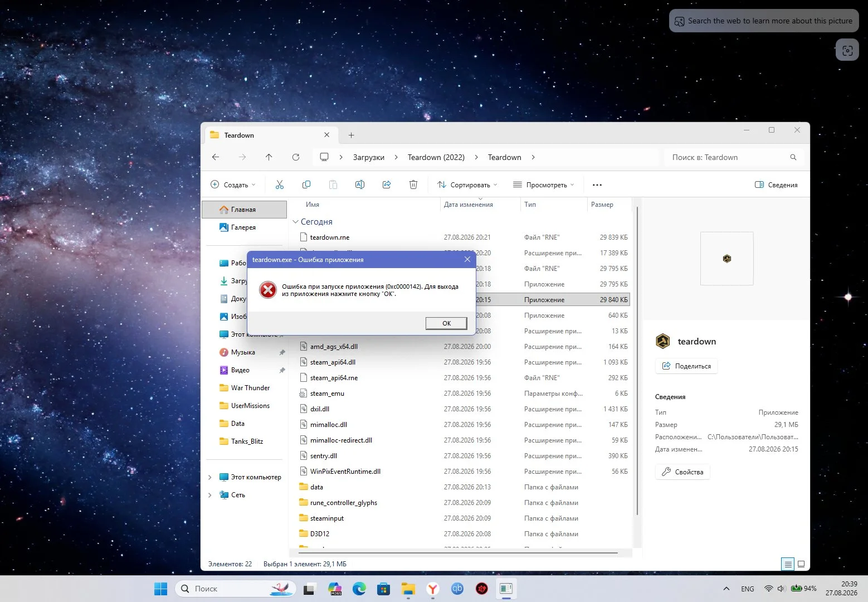Click the Rename icon in toolbar
Image resolution: width=868 pixels, height=602 pixels.
[x=360, y=185]
